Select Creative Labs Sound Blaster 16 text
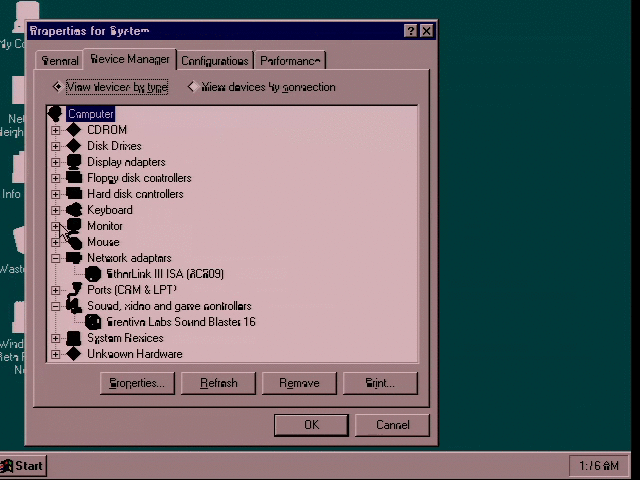The image size is (640, 480). [181, 322]
